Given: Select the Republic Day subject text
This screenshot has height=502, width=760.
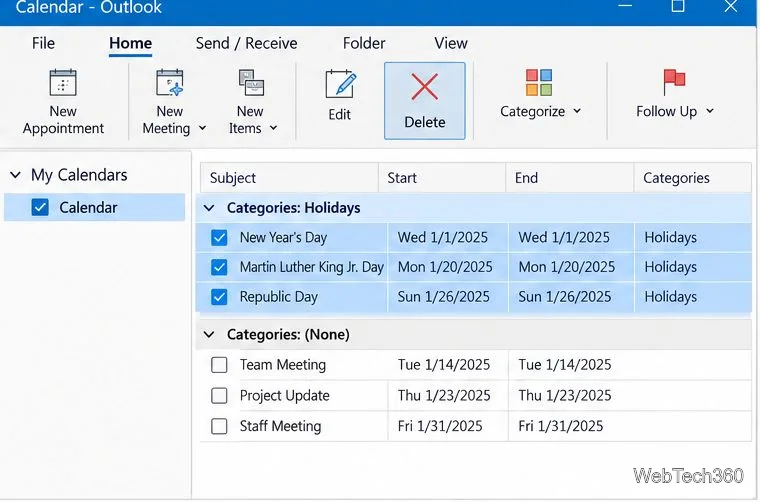Looking at the screenshot, I should pos(279,297).
